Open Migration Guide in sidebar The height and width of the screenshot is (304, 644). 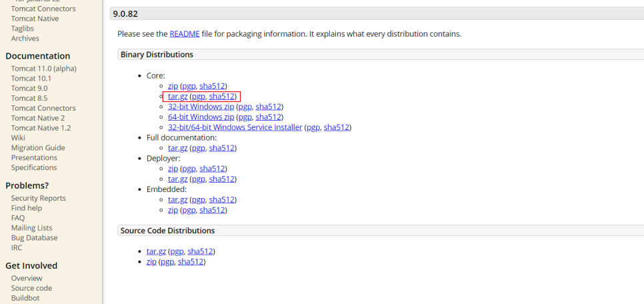[38, 147]
